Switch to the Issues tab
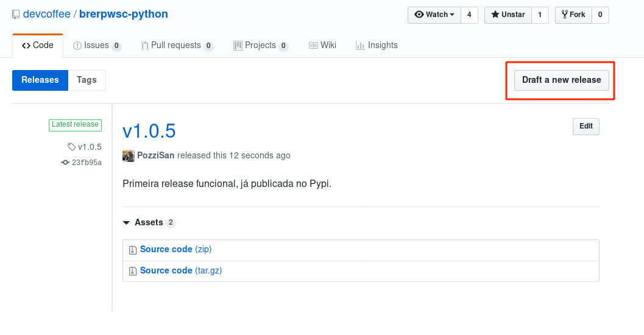 point(97,46)
